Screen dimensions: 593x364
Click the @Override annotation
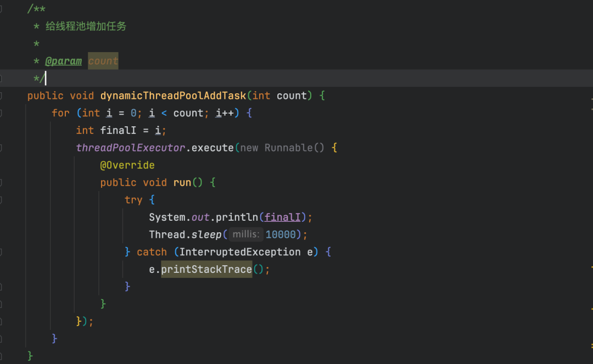tap(127, 165)
